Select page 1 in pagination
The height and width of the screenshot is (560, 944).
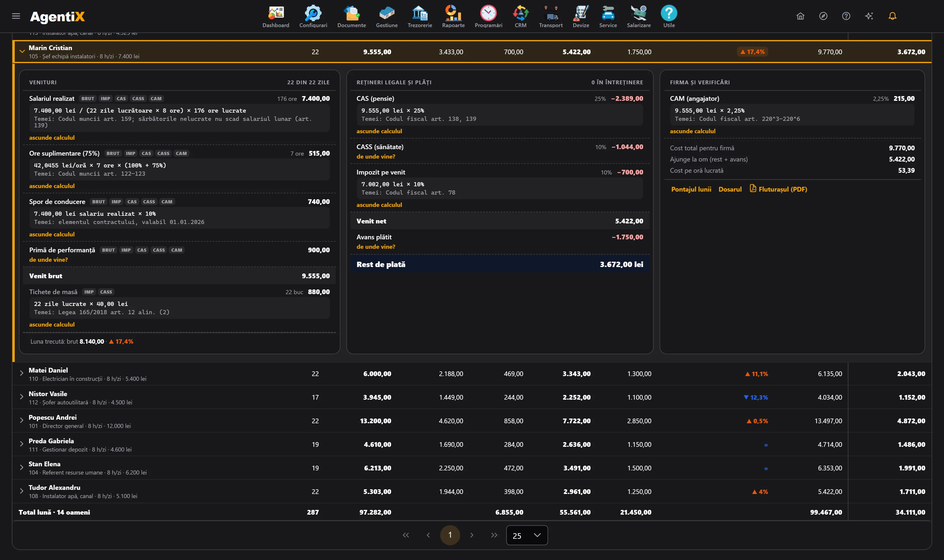tap(450, 535)
